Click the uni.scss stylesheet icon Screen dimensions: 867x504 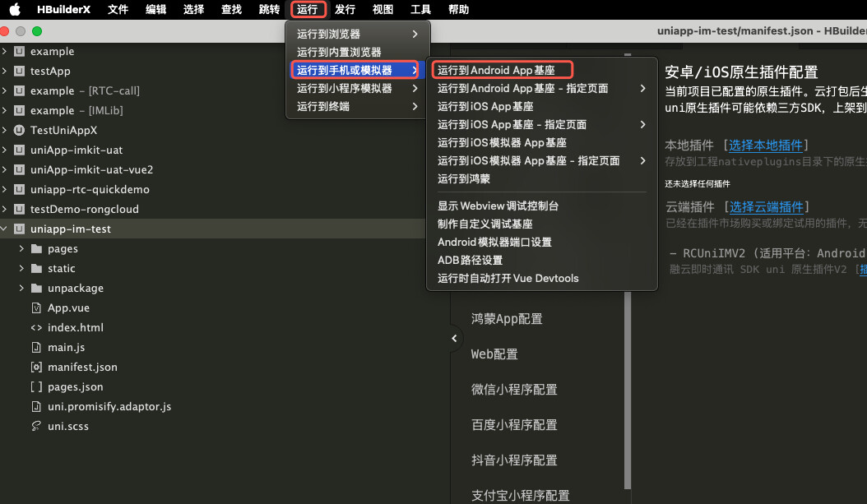(x=35, y=427)
